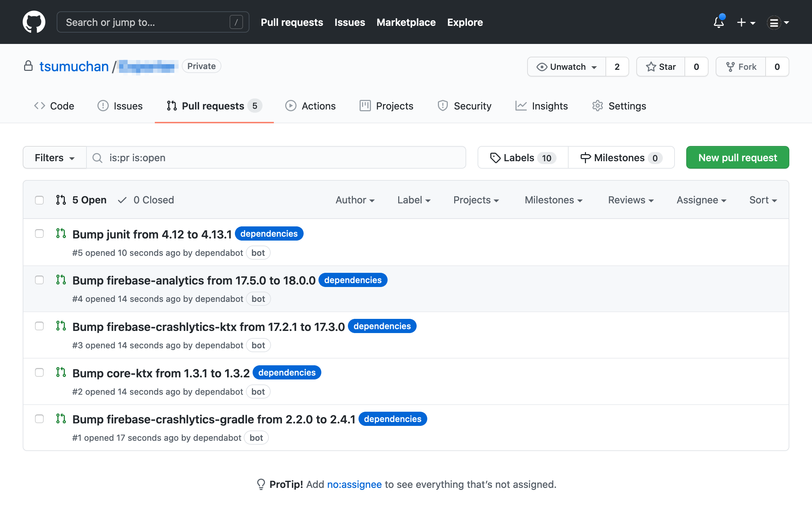Open Marketplace in top navigation

[406, 22]
